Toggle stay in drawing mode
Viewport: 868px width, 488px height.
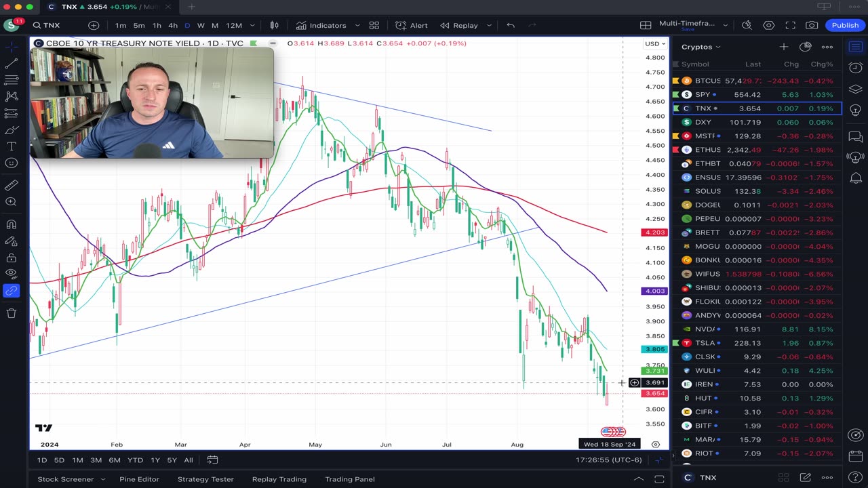(11, 241)
